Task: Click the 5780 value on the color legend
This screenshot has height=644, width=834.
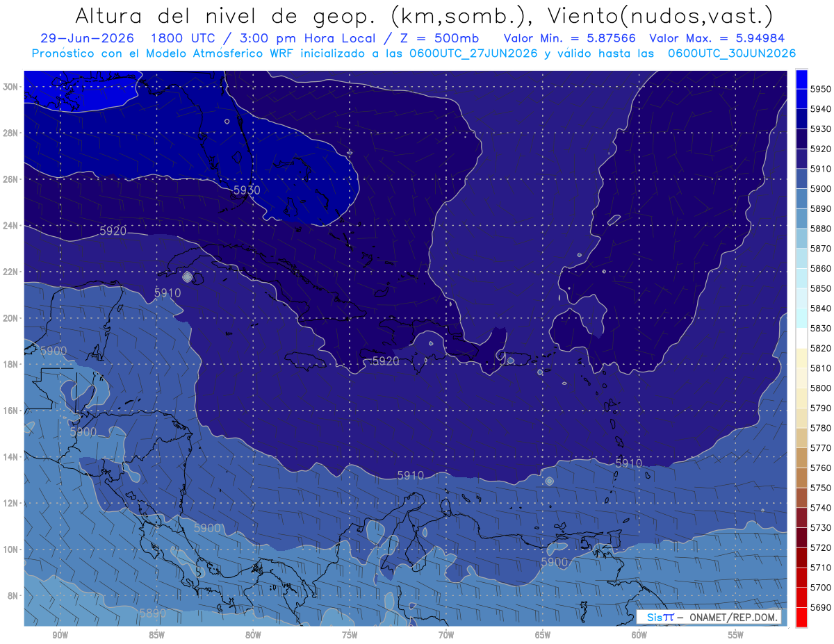Action: pyautogui.click(x=821, y=428)
